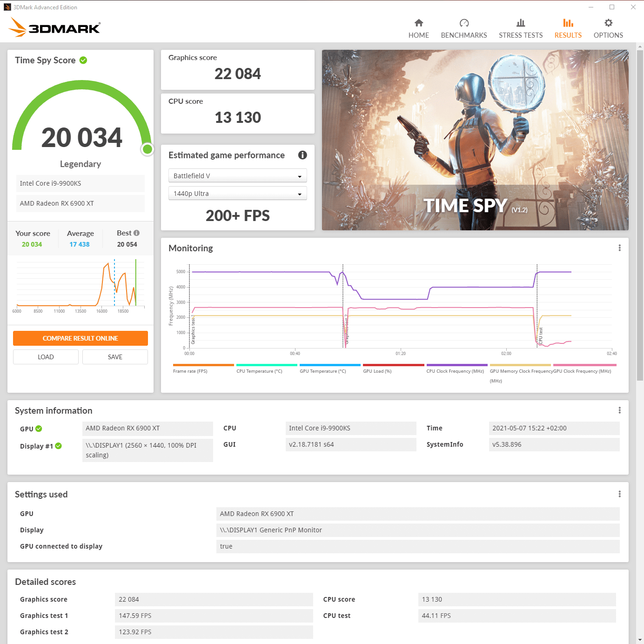This screenshot has height=644, width=644.
Task: Click the info icon next to Estimated game performance
Action: [302, 155]
